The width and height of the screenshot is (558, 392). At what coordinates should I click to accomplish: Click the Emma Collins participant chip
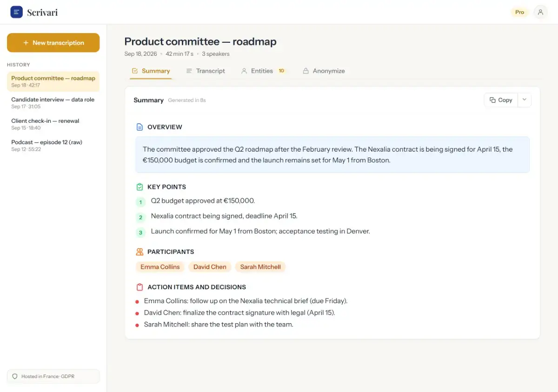point(160,267)
